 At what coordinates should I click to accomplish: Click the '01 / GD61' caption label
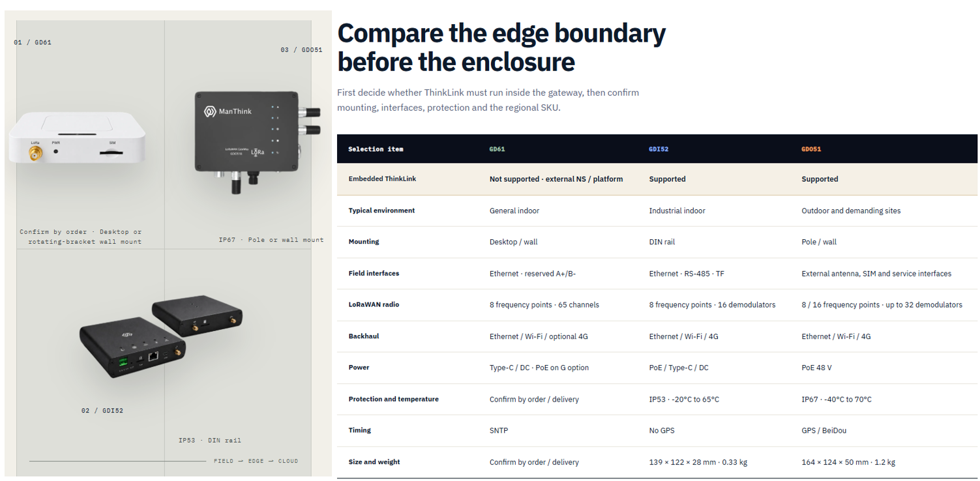click(33, 42)
